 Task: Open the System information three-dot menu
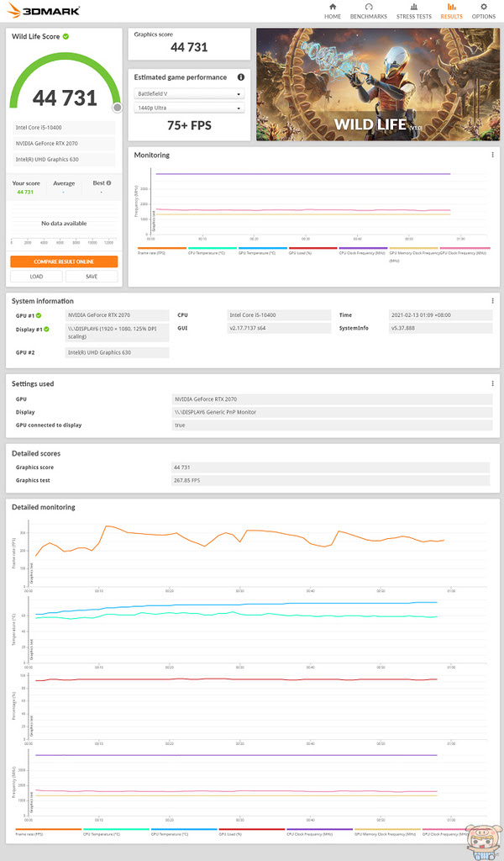point(492,301)
